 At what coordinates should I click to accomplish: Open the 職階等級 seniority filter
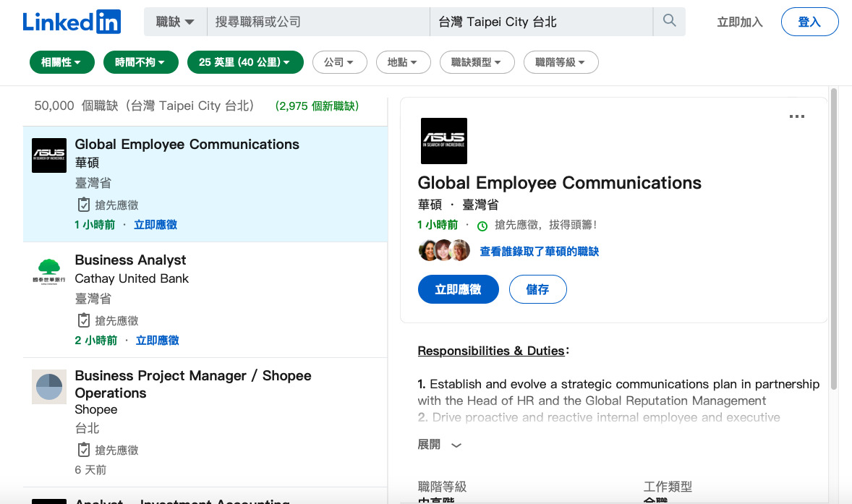click(561, 62)
